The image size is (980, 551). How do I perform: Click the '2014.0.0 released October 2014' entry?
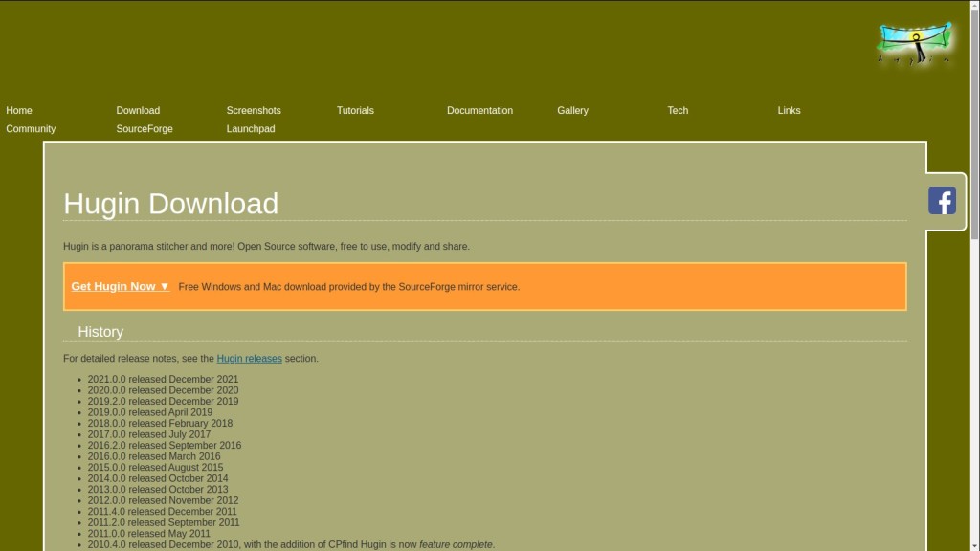point(158,478)
